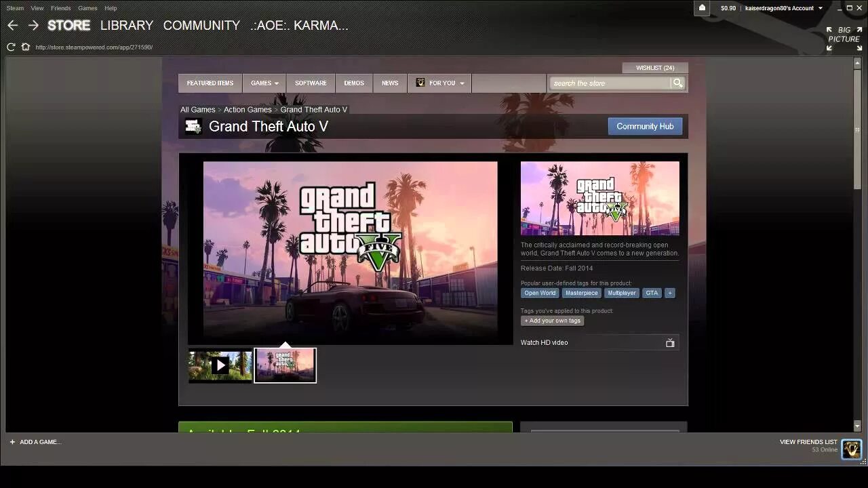
Task: Go forward with the right arrow
Action: tap(33, 25)
